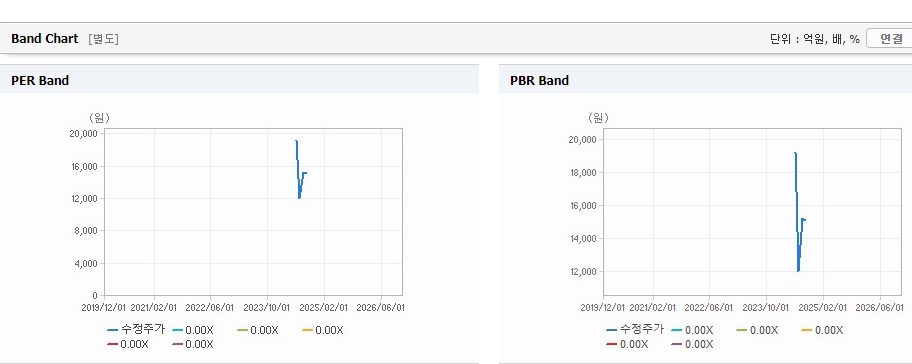Click the 0 y-axis label in PER Band chart
Screen dimensions: 912x364
(95, 295)
